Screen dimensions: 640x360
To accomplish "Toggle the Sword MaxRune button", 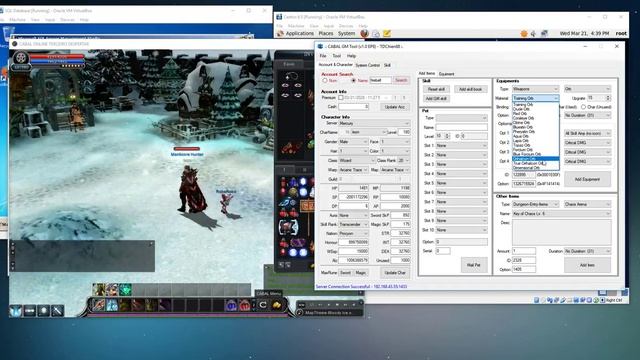I will pos(345,273).
